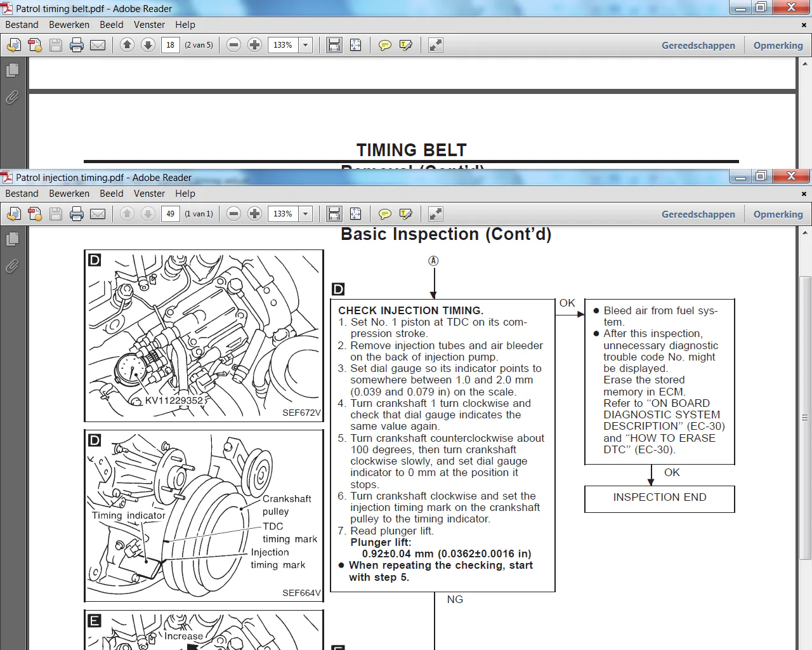
Task: Show attachments panel in injection timing window
Action: [12, 267]
